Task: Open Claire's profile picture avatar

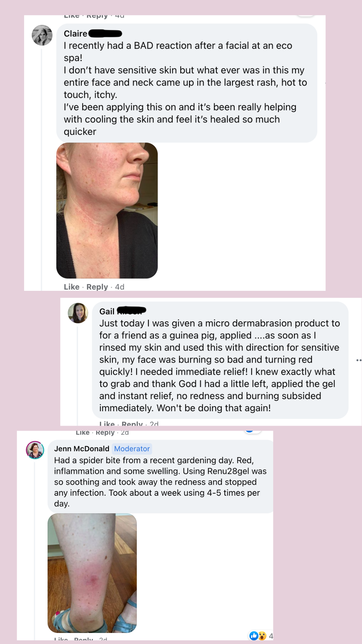Action: coord(42,35)
